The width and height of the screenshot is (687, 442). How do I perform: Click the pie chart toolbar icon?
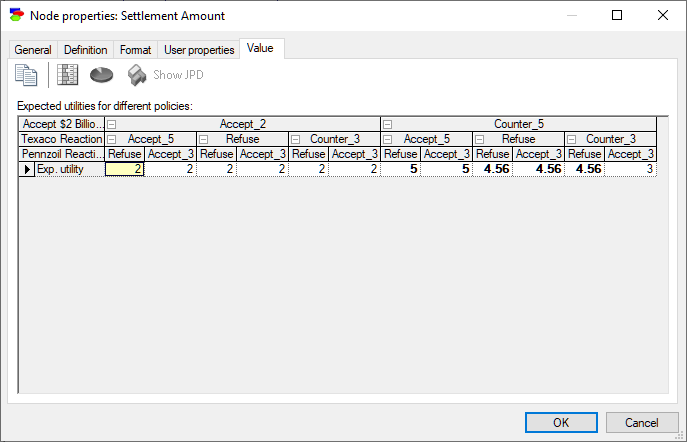[x=102, y=75]
